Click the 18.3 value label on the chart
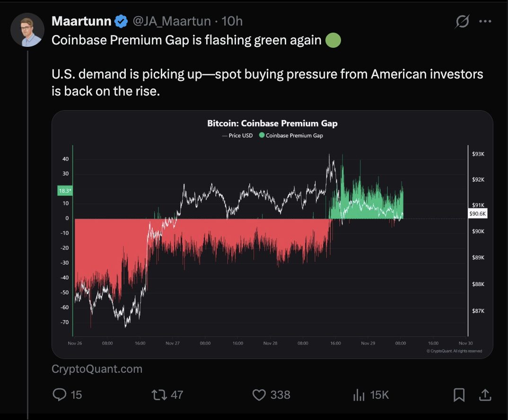Image resolution: width=508 pixels, height=420 pixels. 65,190
